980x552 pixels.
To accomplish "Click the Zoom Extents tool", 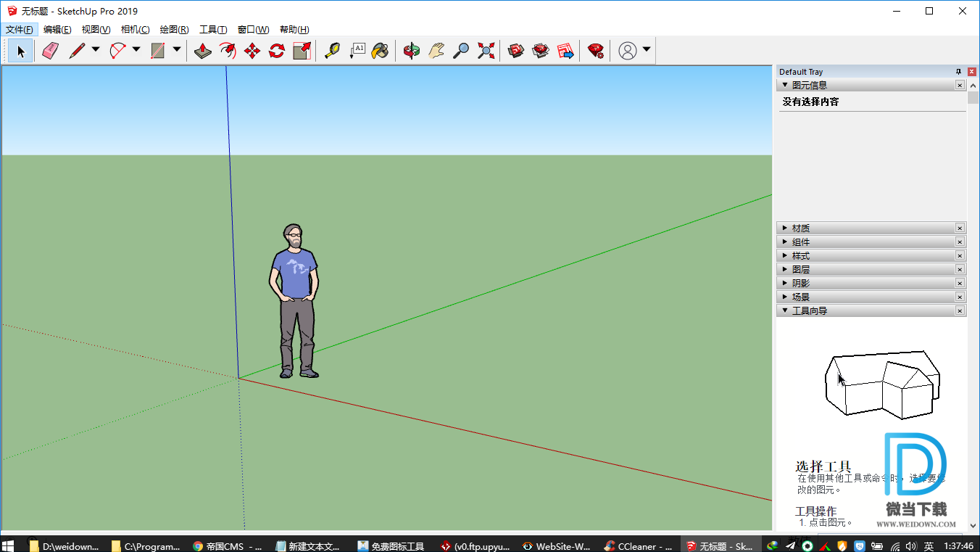I will [486, 51].
